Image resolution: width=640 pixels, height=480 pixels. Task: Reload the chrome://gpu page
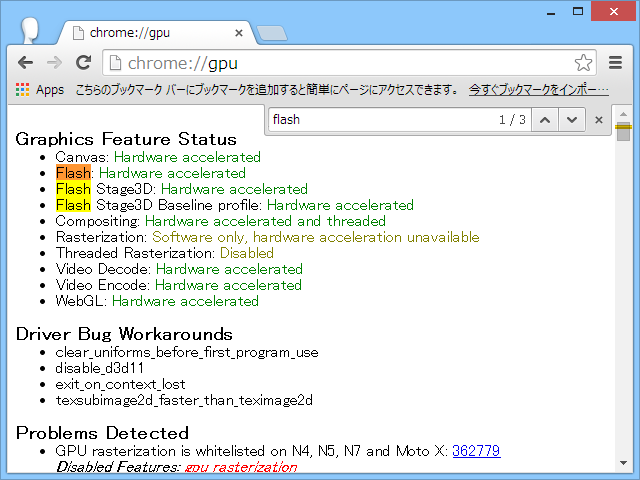coord(84,62)
